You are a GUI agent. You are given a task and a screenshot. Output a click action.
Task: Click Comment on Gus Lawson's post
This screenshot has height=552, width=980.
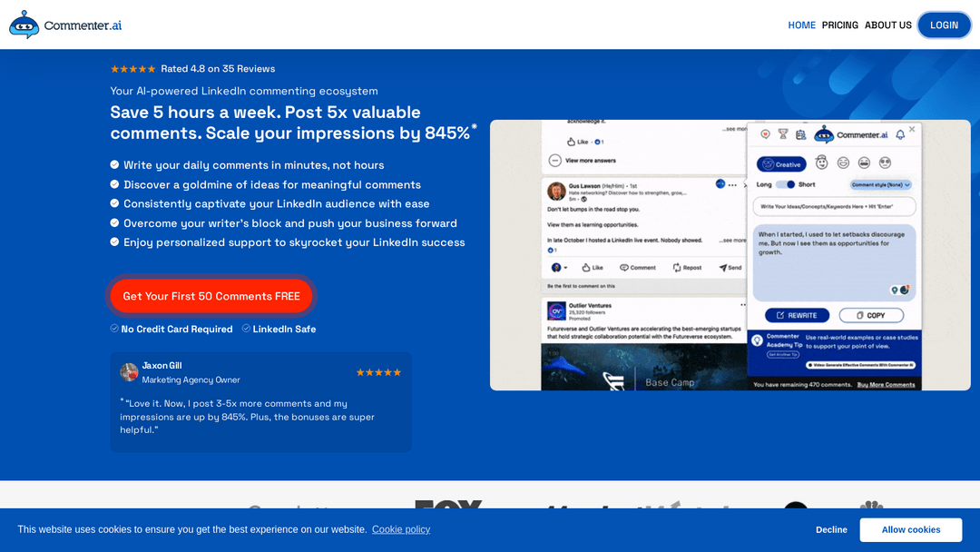pos(637,268)
